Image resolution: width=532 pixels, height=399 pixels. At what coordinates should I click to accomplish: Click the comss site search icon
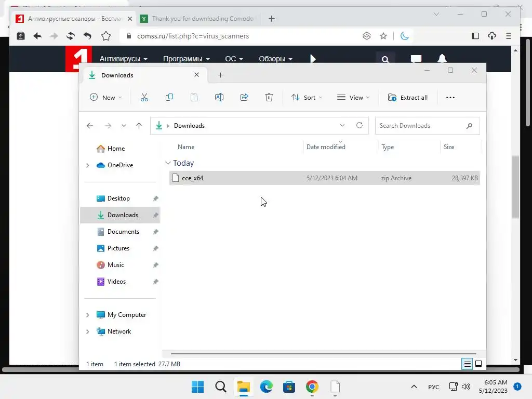click(x=385, y=59)
